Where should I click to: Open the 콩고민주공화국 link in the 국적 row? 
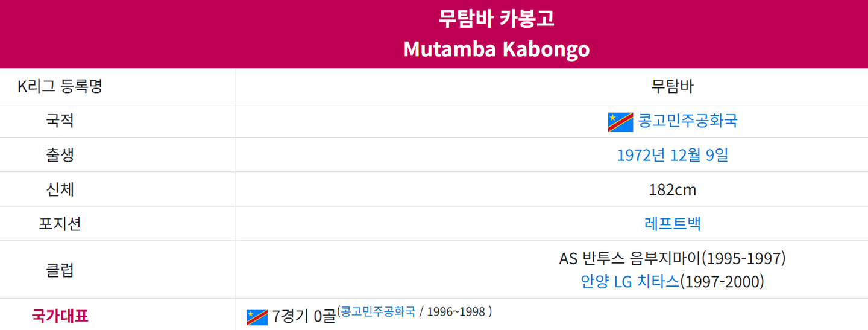pyautogui.click(x=688, y=121)
